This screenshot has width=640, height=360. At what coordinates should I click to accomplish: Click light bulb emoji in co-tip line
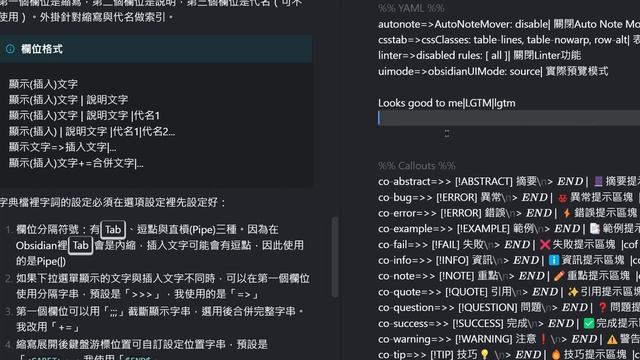(484, 354)
